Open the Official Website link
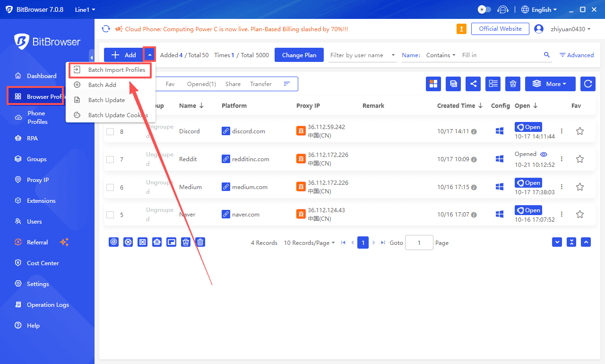The image size is (605, 364). (500, 28)
